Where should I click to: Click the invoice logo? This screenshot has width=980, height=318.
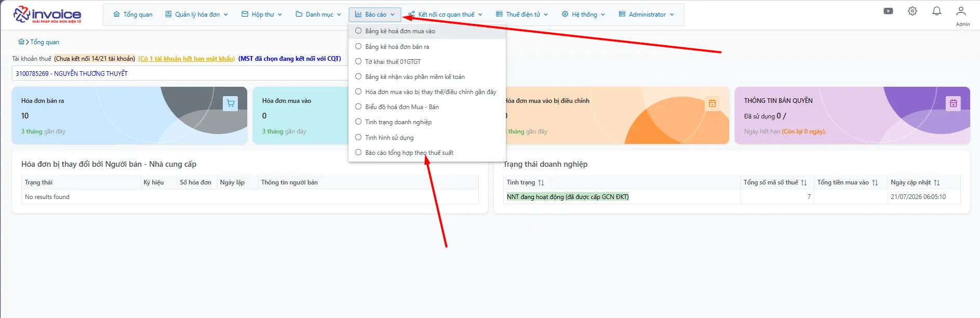tap(47, 14)
